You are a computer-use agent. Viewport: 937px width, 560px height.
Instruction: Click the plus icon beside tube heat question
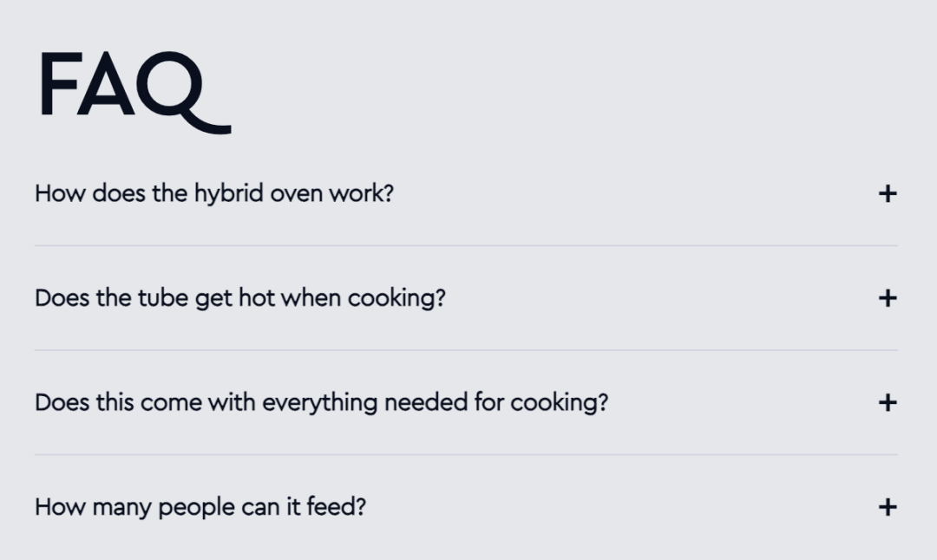click(887, 298)
